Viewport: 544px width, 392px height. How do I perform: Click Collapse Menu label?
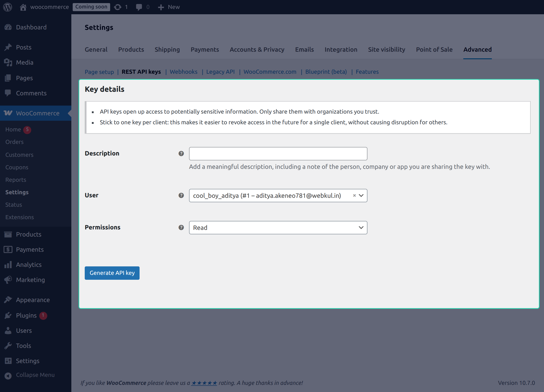pyautogui.click(x=35, y=375)
